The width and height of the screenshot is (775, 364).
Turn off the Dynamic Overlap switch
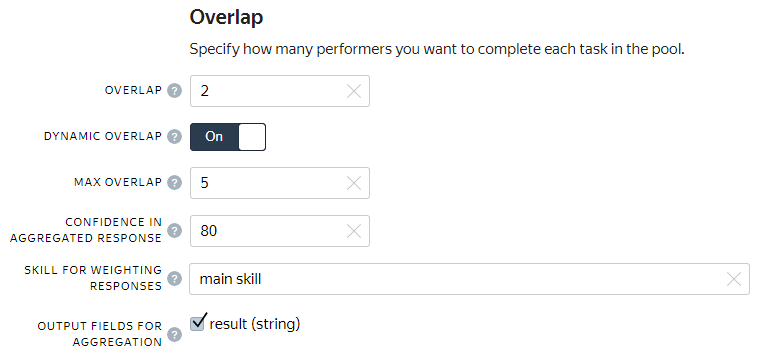tap(228, 137)
